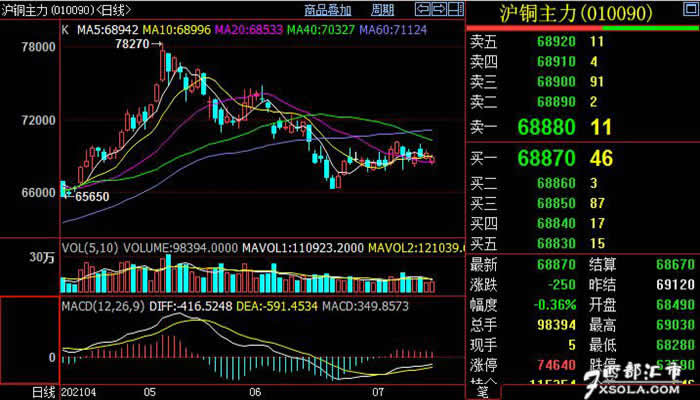Click the 06 month axis label
700x400 pixels.
(255, 392)
